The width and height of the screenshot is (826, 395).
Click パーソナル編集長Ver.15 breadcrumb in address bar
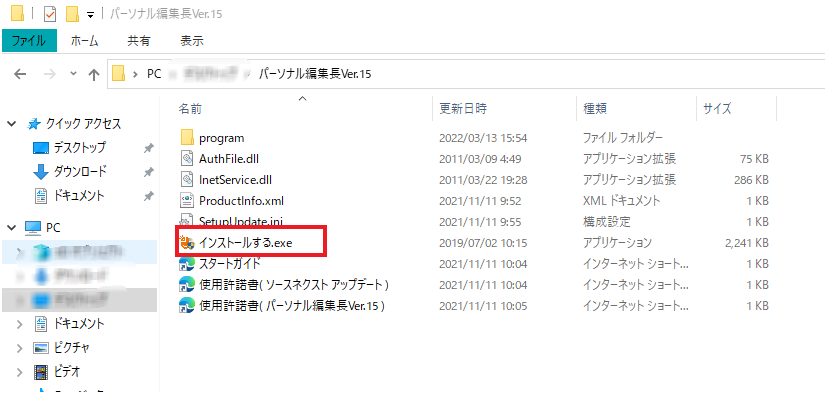coord(314,74)
